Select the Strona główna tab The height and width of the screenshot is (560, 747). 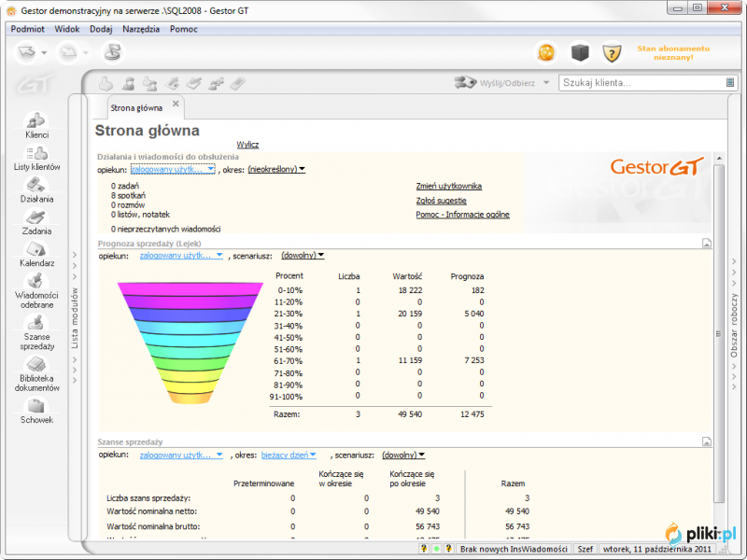pos(136,108)
